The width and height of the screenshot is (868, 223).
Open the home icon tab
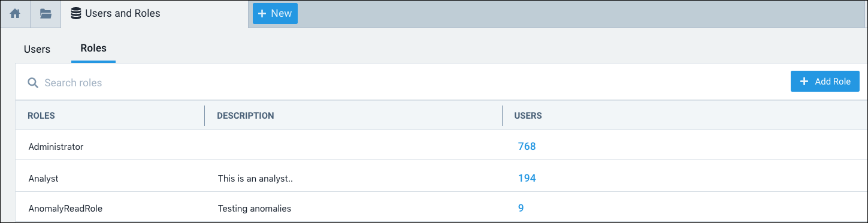[16, 14]
